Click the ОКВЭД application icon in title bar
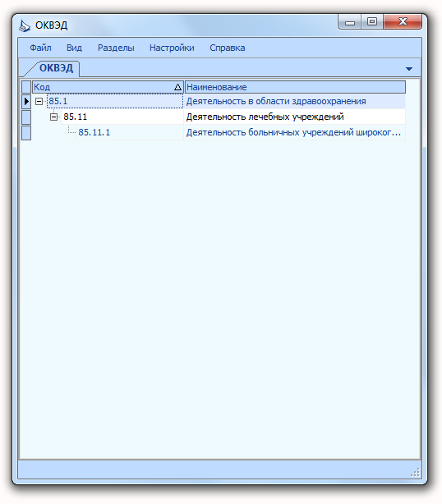 tap(25, 25)
